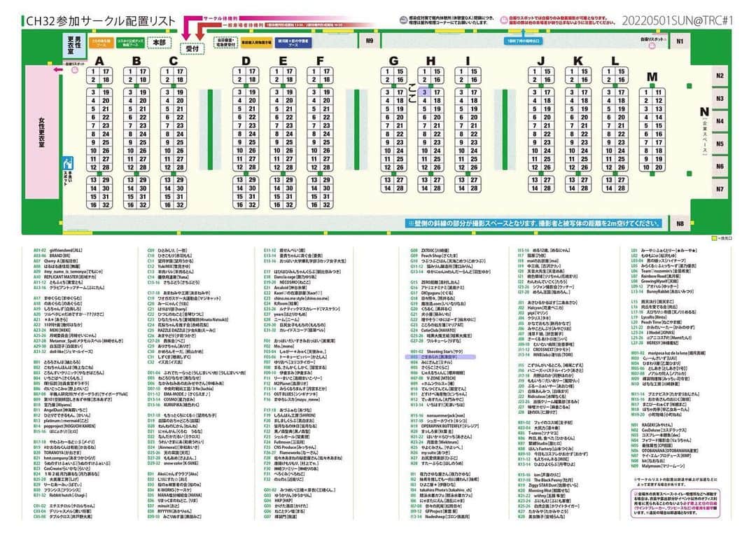Click the red downward general-visitor queue arrow
756x535 pixels.
[199, 32]
